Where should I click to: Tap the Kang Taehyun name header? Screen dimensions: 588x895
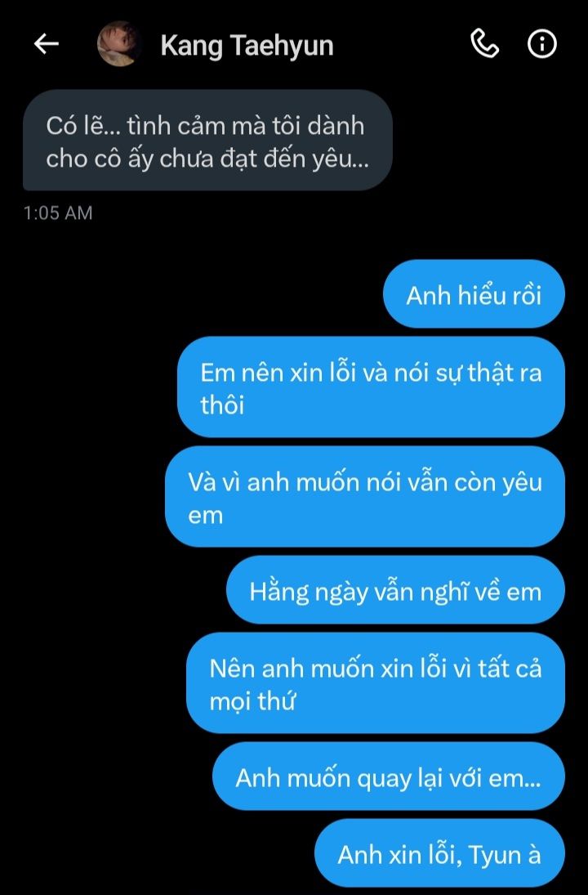[x=247, y=45]
